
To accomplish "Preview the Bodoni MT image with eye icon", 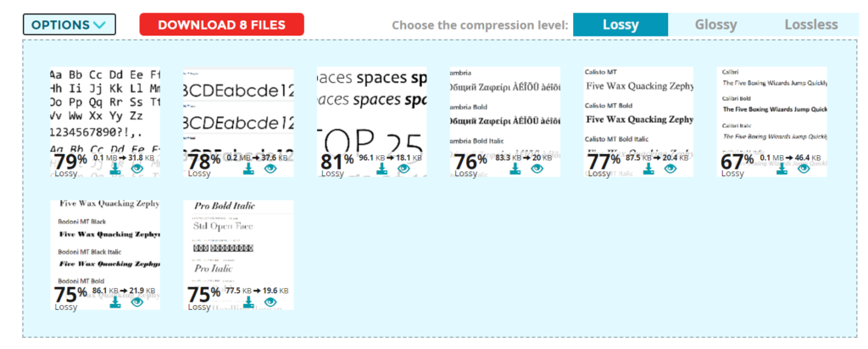I will click(x=136, y=302).
